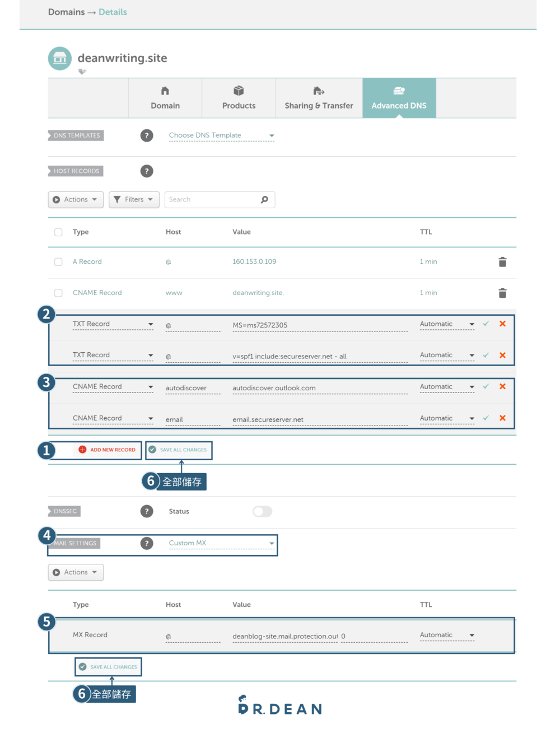Click Add New Record button
Viewport: 560px width, 729px height.
pyautogui.click(x=107, y=450)
